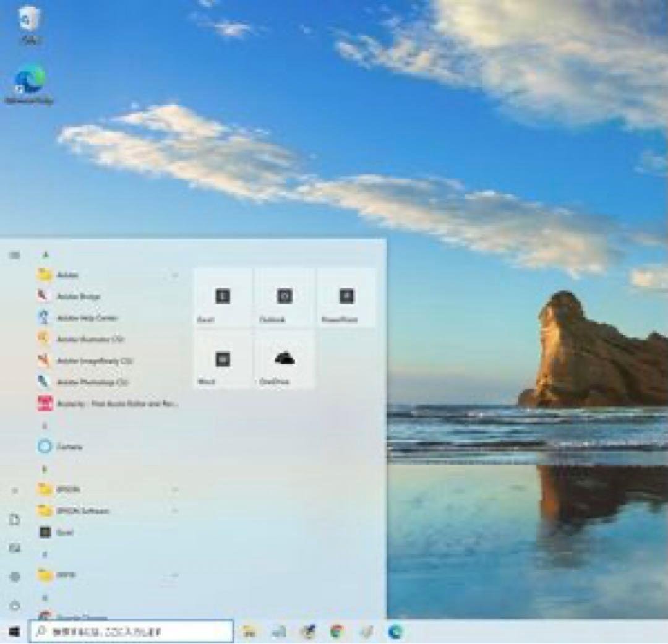The height and width of the screenshot is (644, 668).
Task: Open the partially visible Google Chrome list entry
Action: [x=109, y=616]
